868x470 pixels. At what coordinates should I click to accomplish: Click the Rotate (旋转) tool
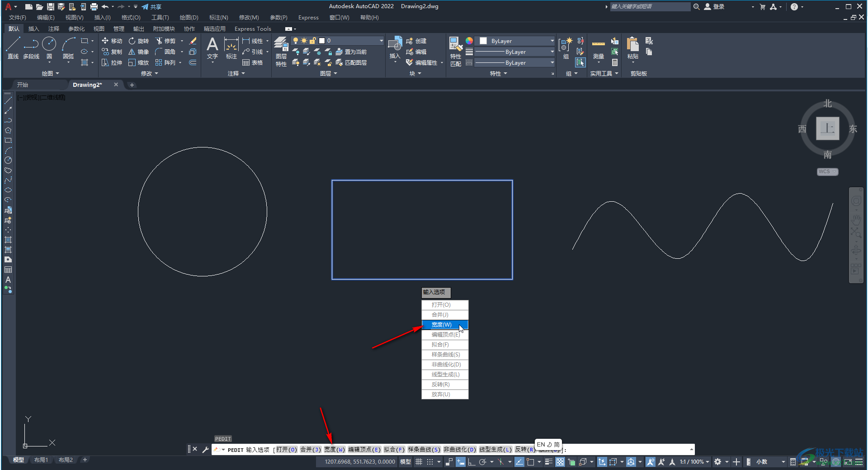[139, 41]
